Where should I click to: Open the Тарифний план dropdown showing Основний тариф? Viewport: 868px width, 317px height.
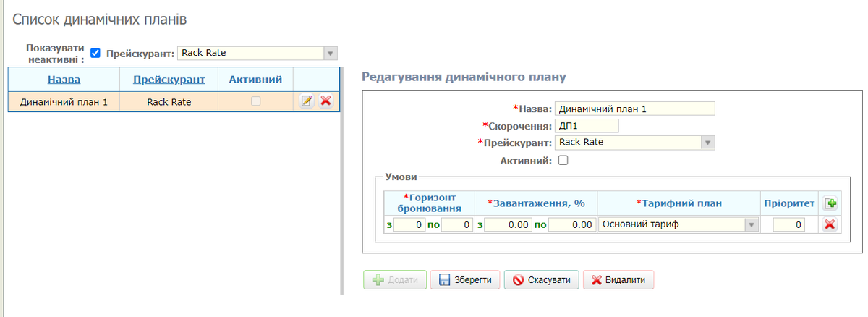click(751, 225)
